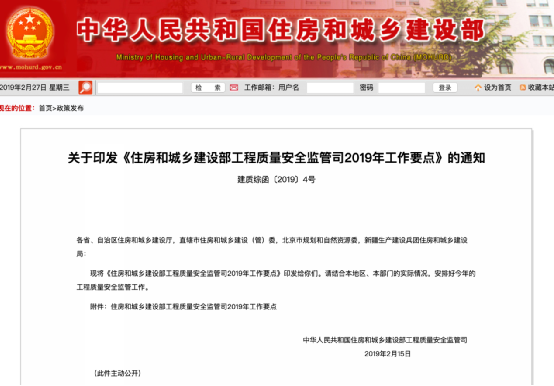The image size is (554, 386).
Task: Click the 检索 search button
Action: pyautogui.click(x=208, y=88)
